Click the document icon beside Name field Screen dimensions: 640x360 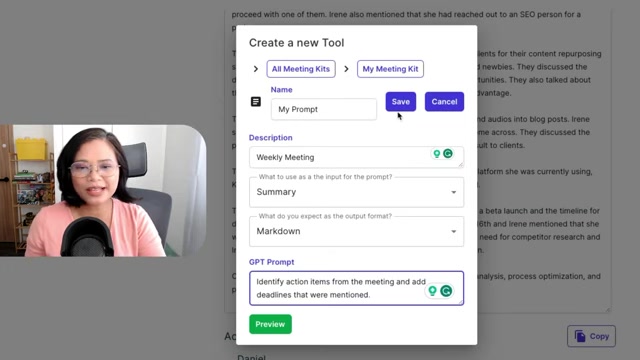pyautogui.click(x=256, y=102)
